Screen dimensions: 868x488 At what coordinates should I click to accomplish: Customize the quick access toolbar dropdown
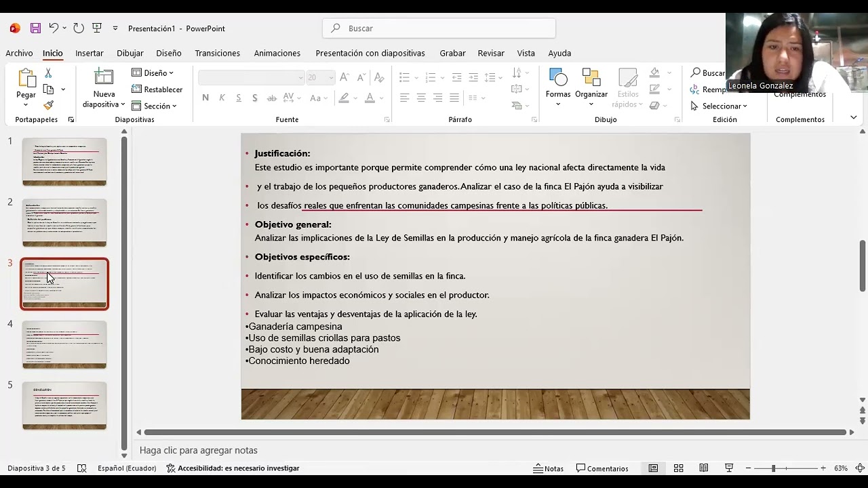pyautogui.click(x=115, y=28)
